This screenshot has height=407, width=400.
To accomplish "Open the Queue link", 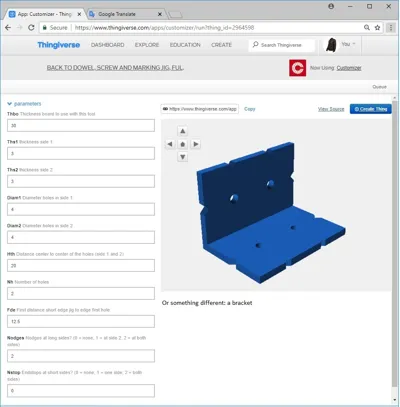I will coord(379,87).
